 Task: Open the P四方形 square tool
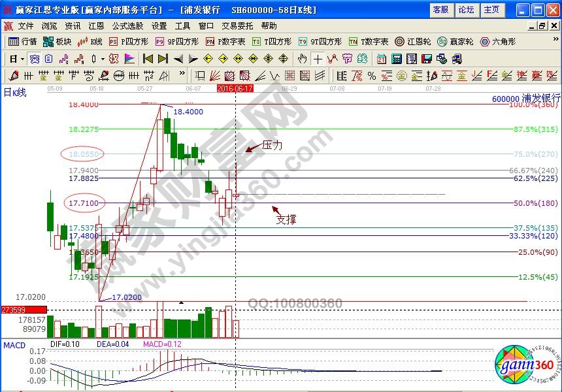click(x=129, y=42)
